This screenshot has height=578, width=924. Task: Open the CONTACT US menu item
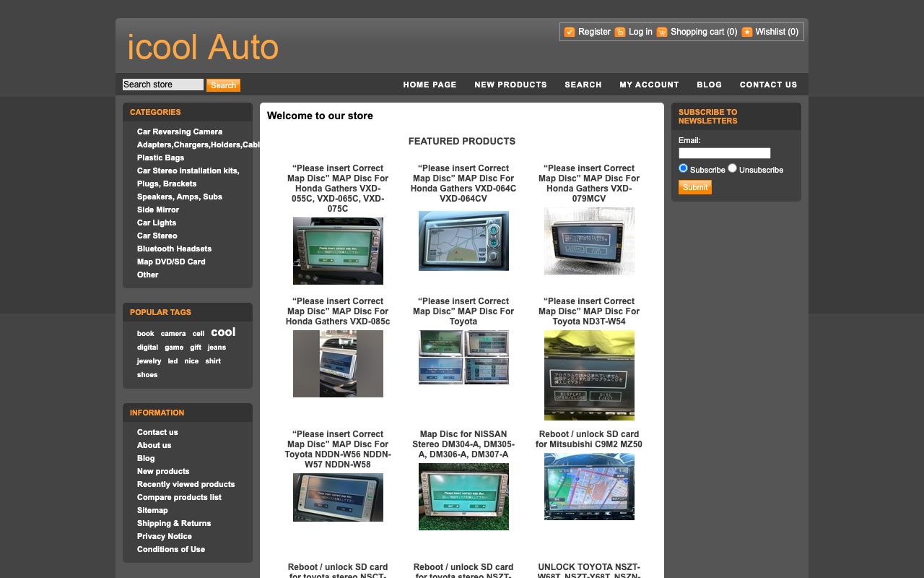(768, 85)
